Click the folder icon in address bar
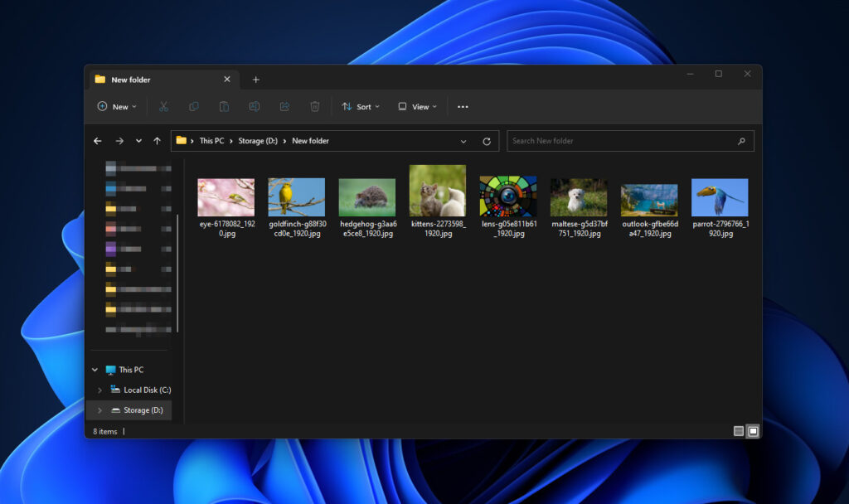The image size is (849, 504). coord(182,140)
